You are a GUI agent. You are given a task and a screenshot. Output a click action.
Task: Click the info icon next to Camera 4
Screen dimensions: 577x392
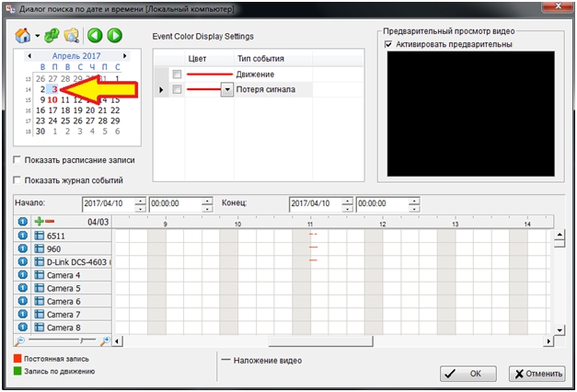coord(23,275)
